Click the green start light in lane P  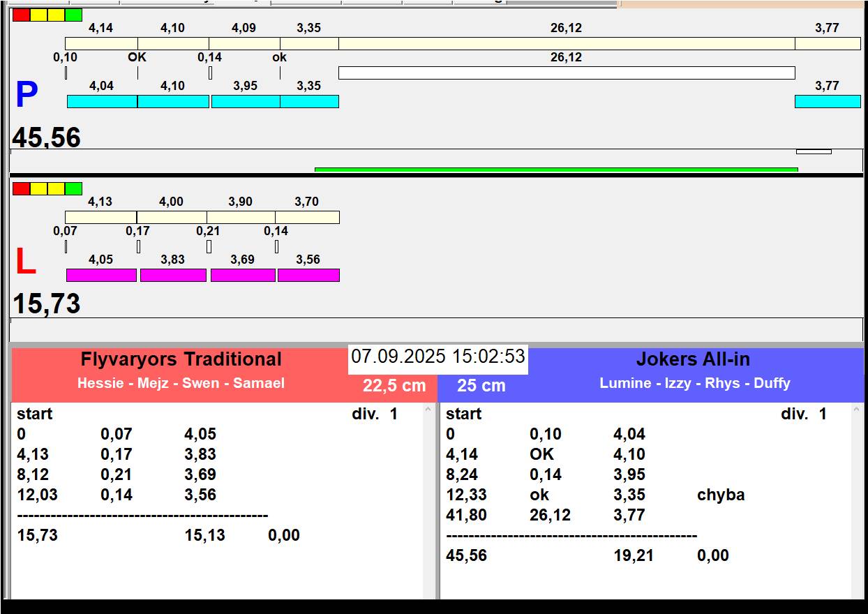[x=73, y=15]
